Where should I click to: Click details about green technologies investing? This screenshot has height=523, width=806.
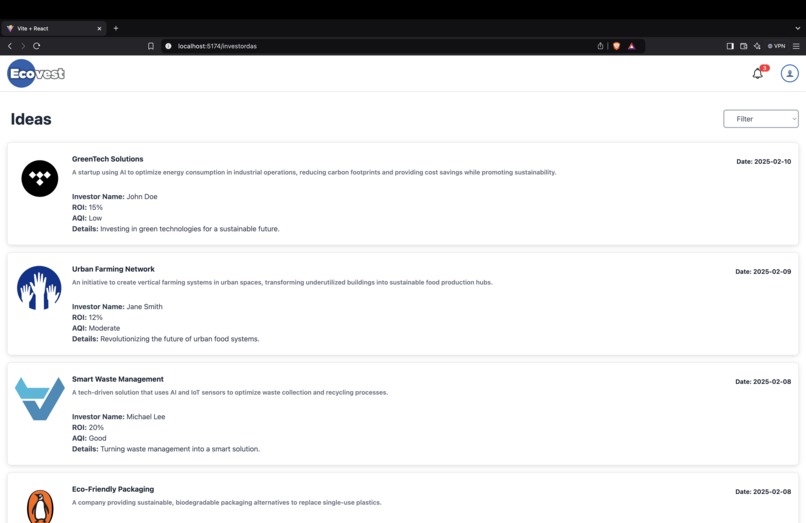pos(176,229)
